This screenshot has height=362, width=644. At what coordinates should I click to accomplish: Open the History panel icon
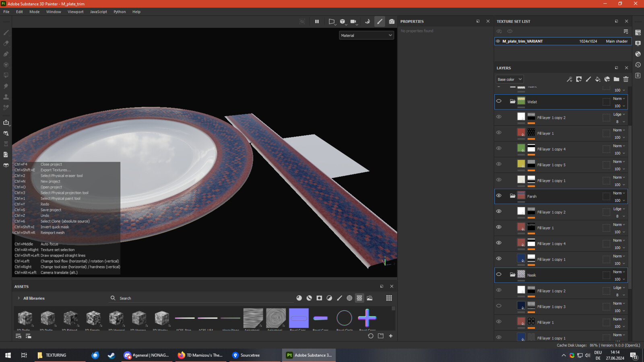tap(638, 65)
